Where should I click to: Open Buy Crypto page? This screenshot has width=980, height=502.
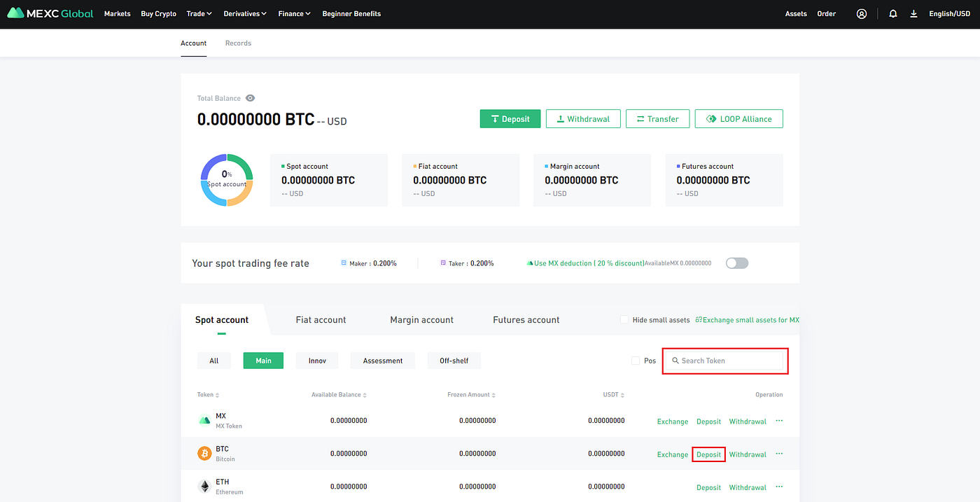pyautogui.click(x=159, y=13)
